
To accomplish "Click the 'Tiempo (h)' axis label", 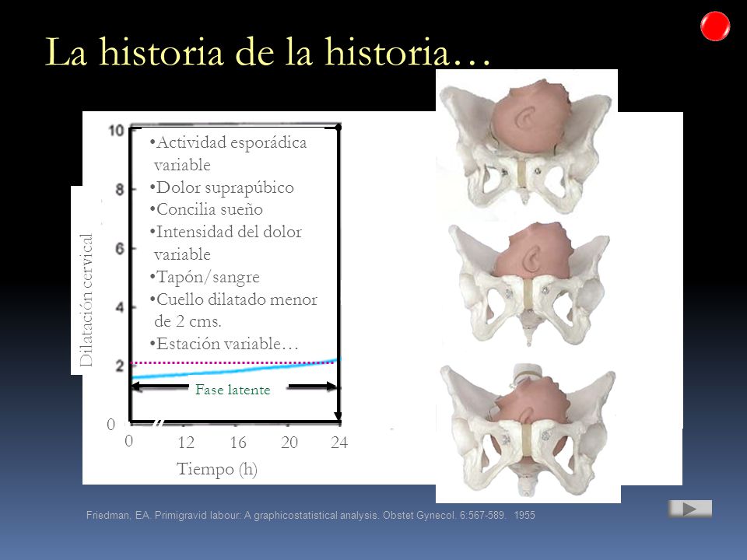I will pos(217,469).
